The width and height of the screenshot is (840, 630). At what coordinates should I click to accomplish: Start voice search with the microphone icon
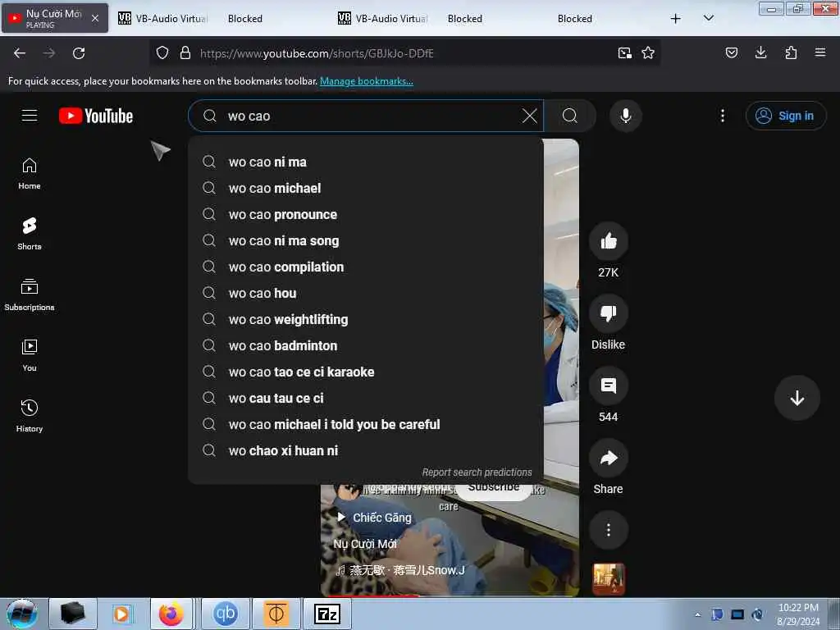coord(625,116)
